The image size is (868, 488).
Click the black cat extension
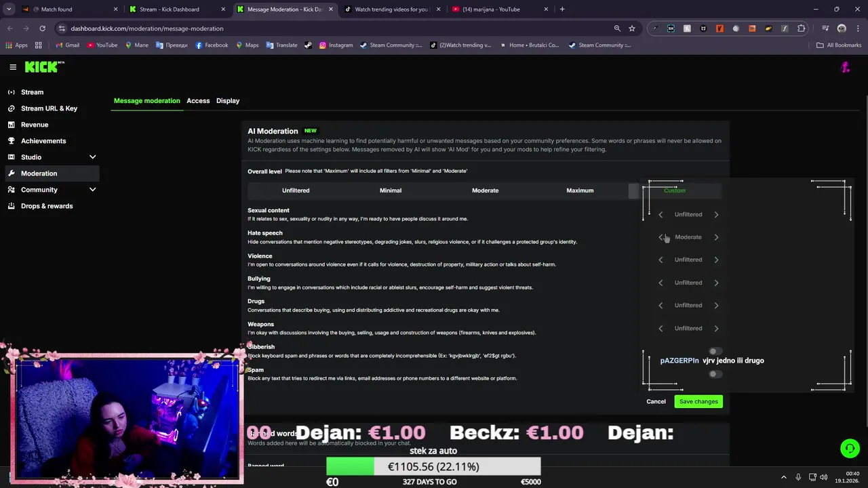tap(703, 28)
